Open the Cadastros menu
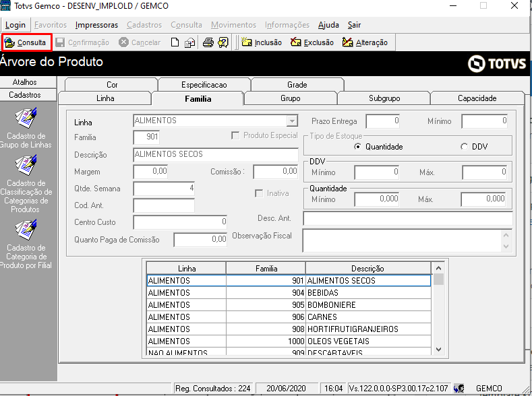Viewport: 532px width, 396px height. [144, 25]
